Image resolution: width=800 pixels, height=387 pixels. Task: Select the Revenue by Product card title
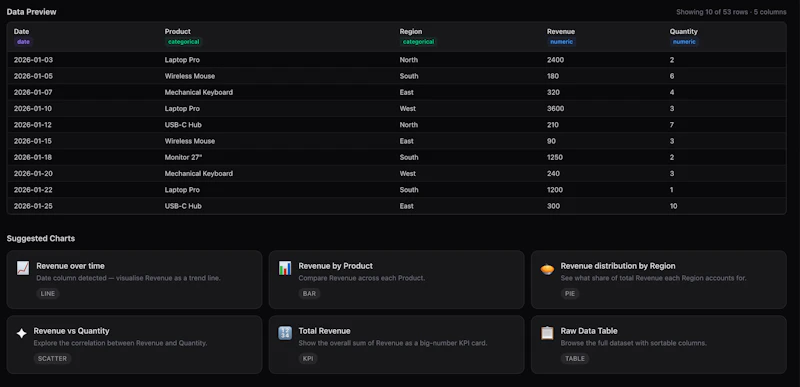click(x=335, y=266)
